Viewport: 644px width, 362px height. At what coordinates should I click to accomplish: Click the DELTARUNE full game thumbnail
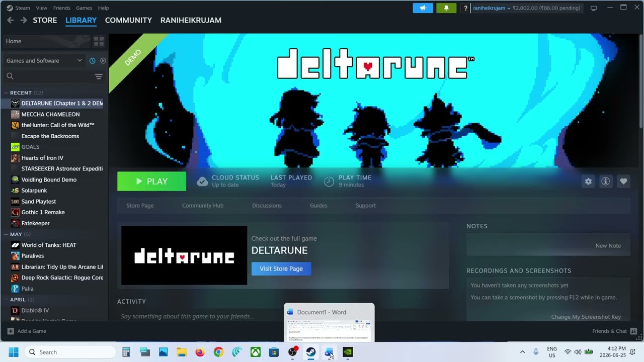click(x=184, y=255)
